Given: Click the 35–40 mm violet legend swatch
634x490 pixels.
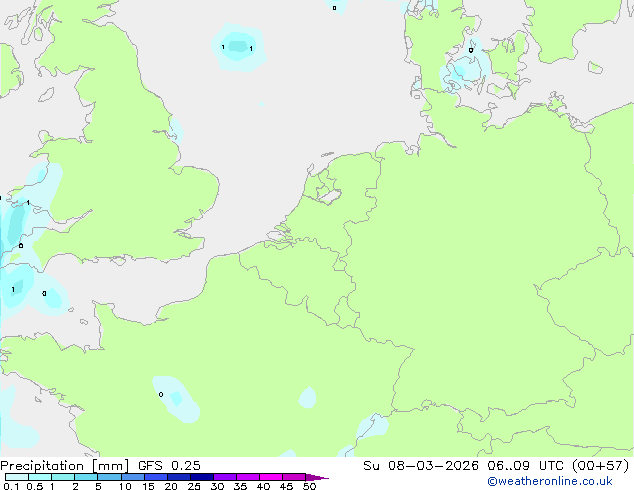Looking at the screenshot, I should coord(248,477).
